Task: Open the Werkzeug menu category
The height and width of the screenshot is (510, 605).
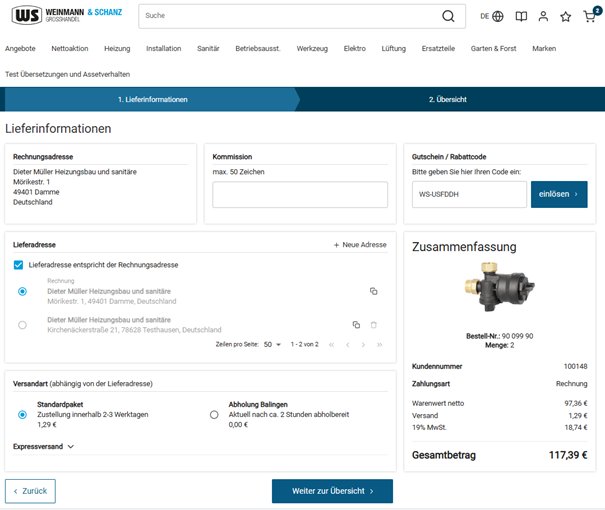Action: pyautogui.click(x=312, y=48)
